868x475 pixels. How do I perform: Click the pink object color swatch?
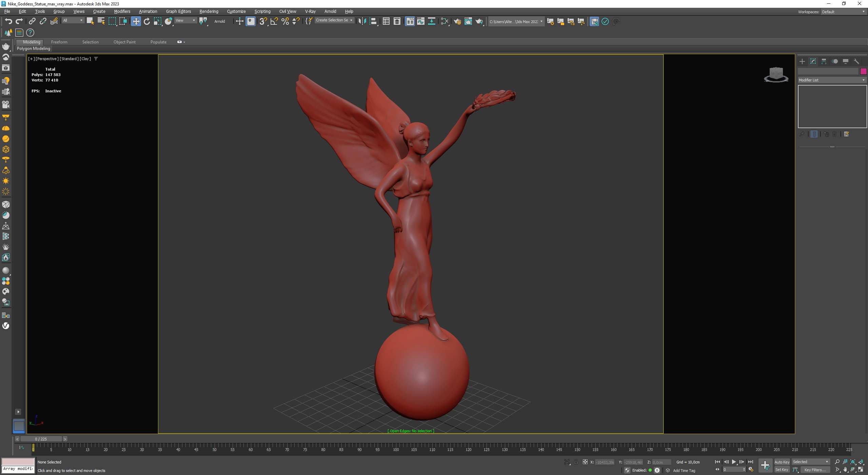[863, 71]
